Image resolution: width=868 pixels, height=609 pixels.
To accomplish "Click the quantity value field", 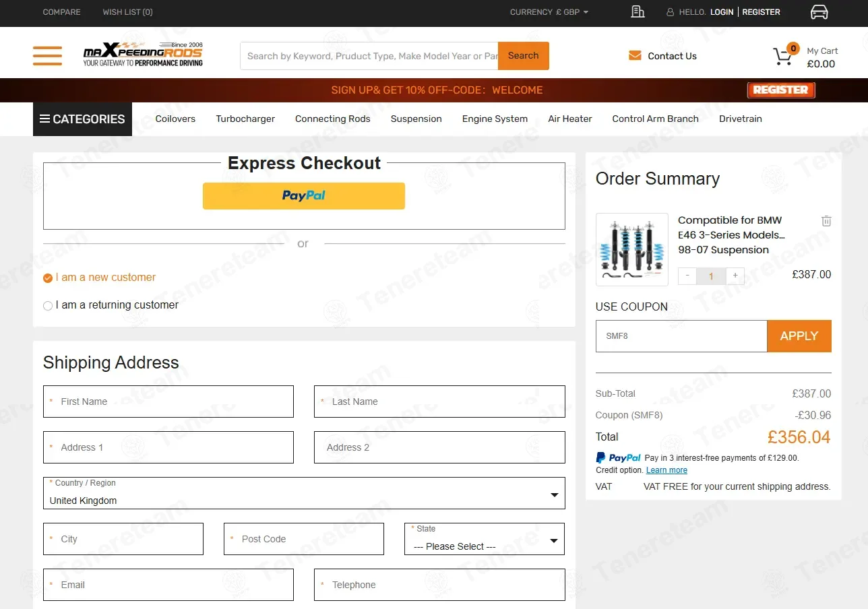I will pyautogui.click(x=711, y=276).
